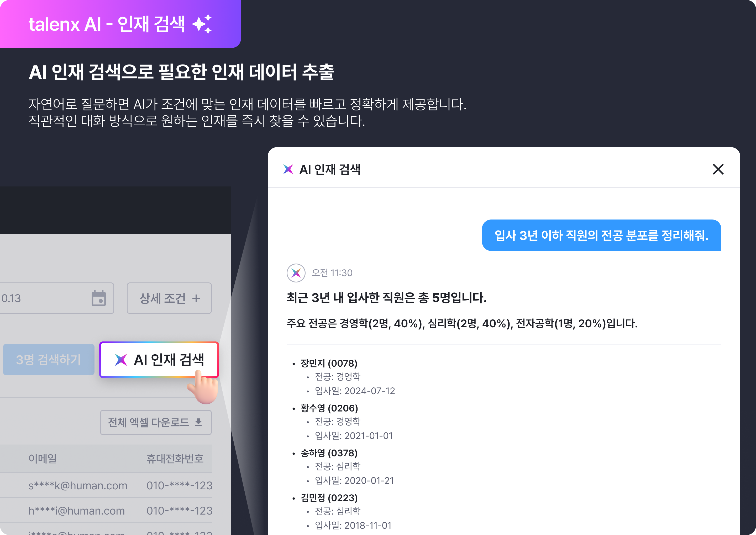This screenshot has width=756, height=535.
Task: Click the 휴대전화번호 column header
Action: point(175,458)
